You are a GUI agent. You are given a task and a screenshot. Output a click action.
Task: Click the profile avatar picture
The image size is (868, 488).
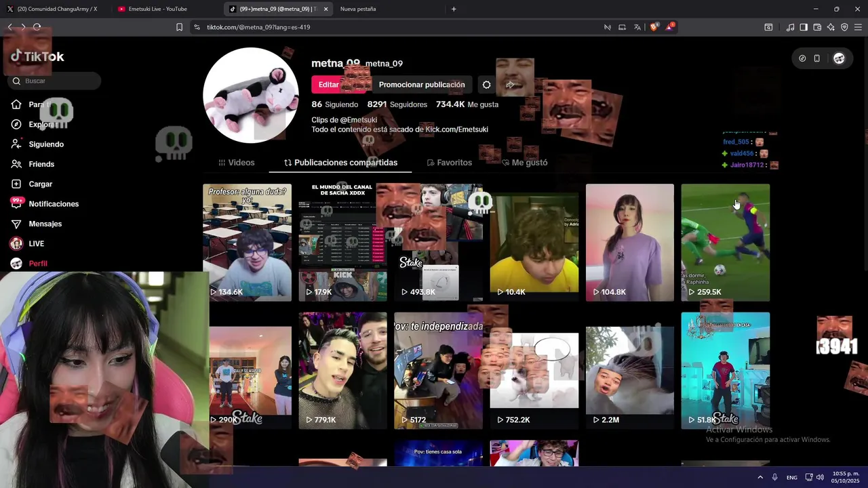pos(251,96)
